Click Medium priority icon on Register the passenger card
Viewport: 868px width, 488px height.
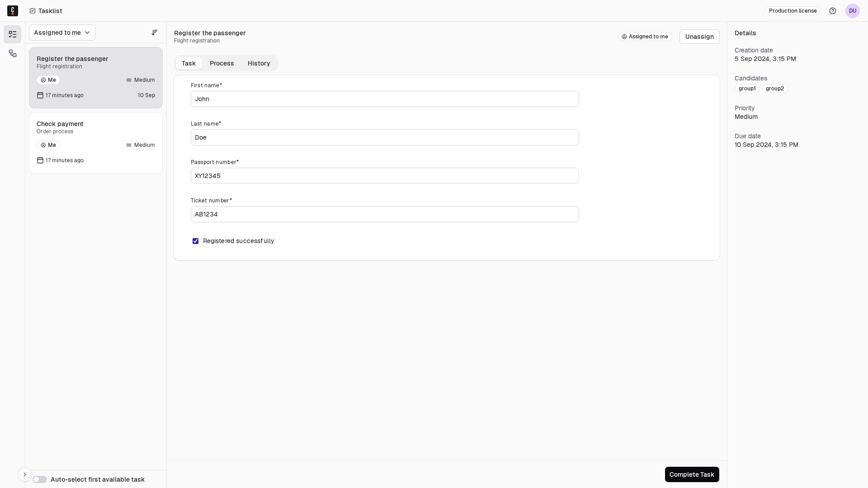point(129,80)
